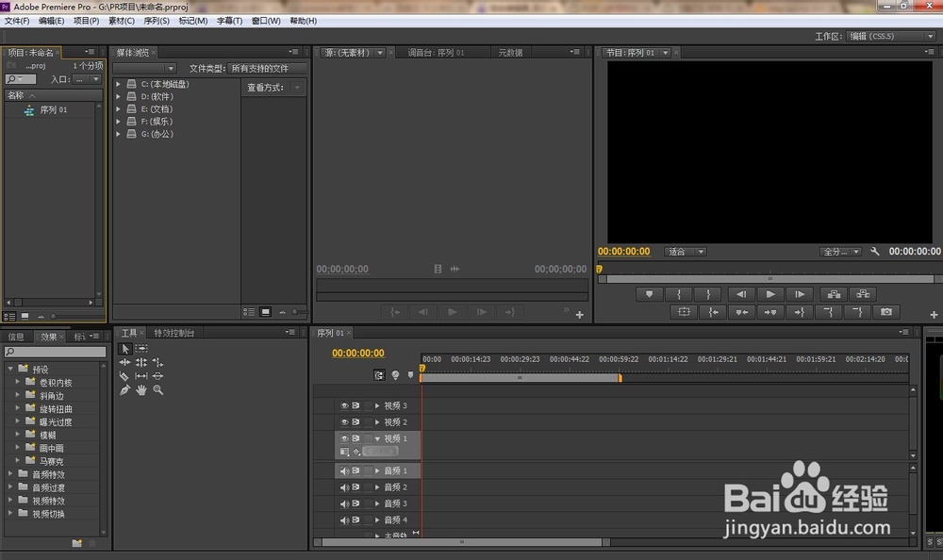Expand C: local disk in Media Browser
This screenshot has width=943, height=560.
coord(119,84)
